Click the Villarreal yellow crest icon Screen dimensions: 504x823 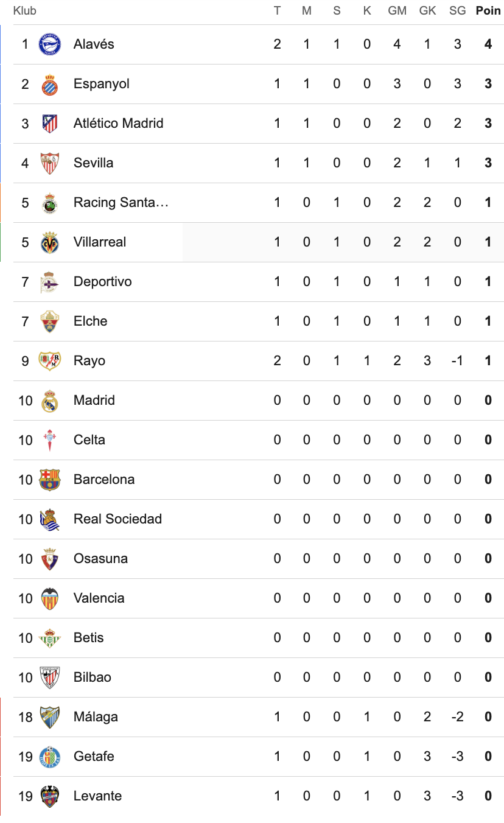[49, 242]
